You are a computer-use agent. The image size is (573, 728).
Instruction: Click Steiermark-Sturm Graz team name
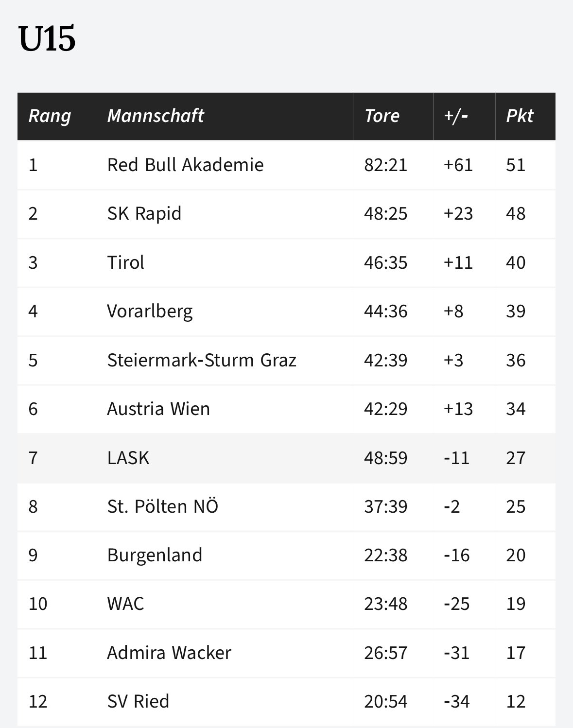tap(202, 360)
